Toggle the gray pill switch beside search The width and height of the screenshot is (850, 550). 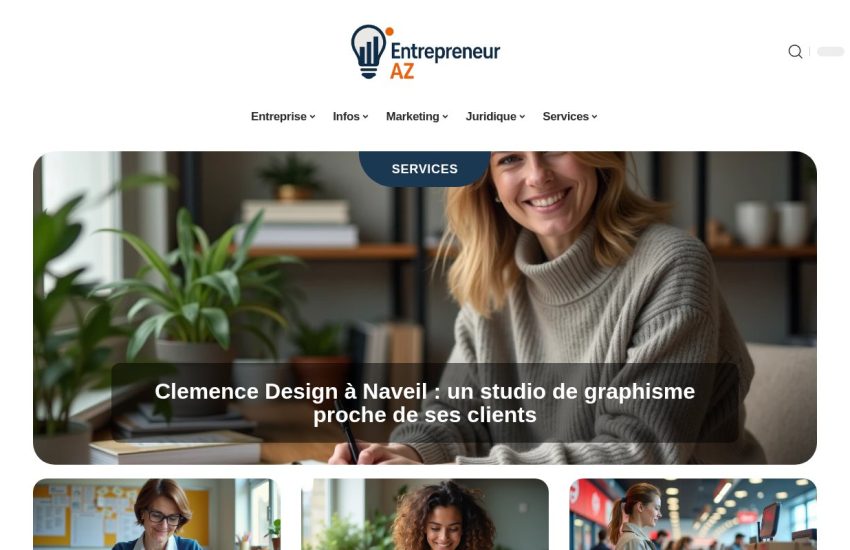830,51
